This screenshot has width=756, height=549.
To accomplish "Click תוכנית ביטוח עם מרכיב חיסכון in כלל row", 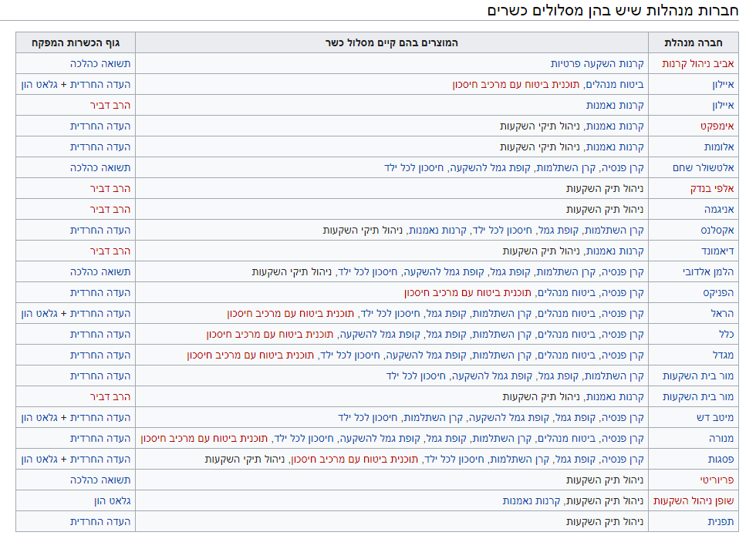I will pos(269,334).
